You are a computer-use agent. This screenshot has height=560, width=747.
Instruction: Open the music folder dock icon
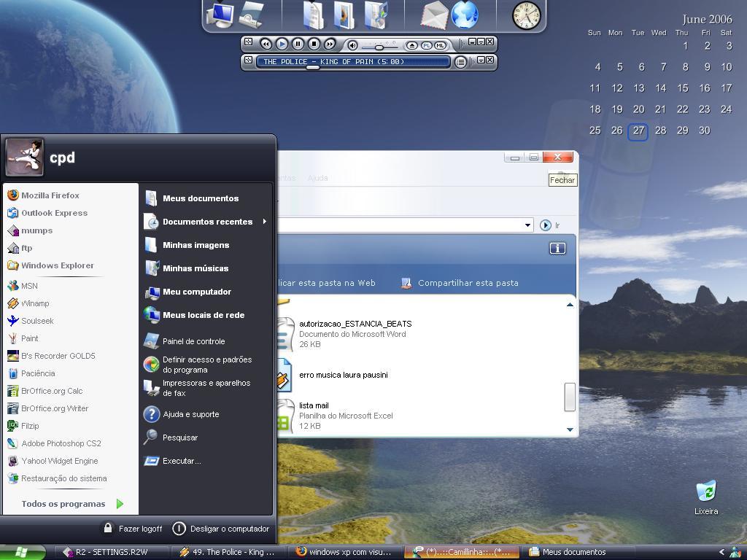[376, 15]
